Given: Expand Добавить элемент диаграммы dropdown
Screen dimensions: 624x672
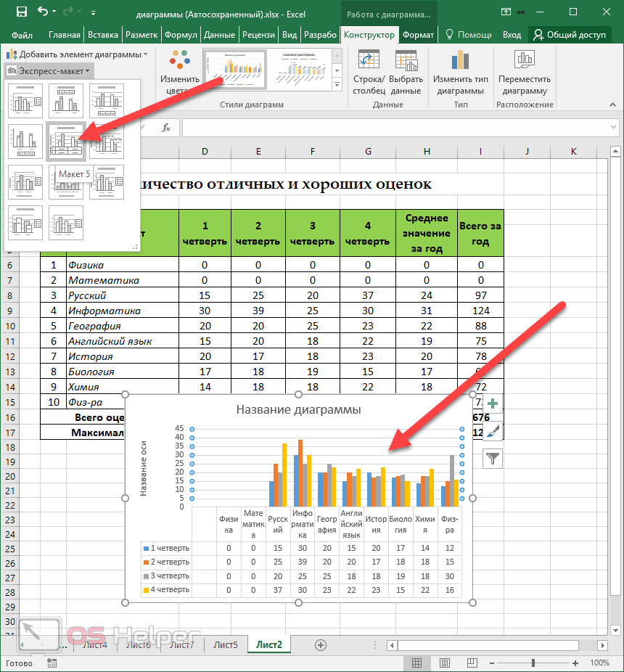Looking at the screenshot, I should (76, 54).
